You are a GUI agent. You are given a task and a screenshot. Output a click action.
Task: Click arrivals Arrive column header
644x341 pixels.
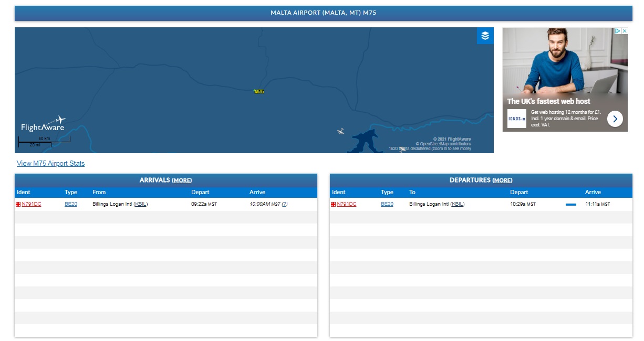(257, 192)
